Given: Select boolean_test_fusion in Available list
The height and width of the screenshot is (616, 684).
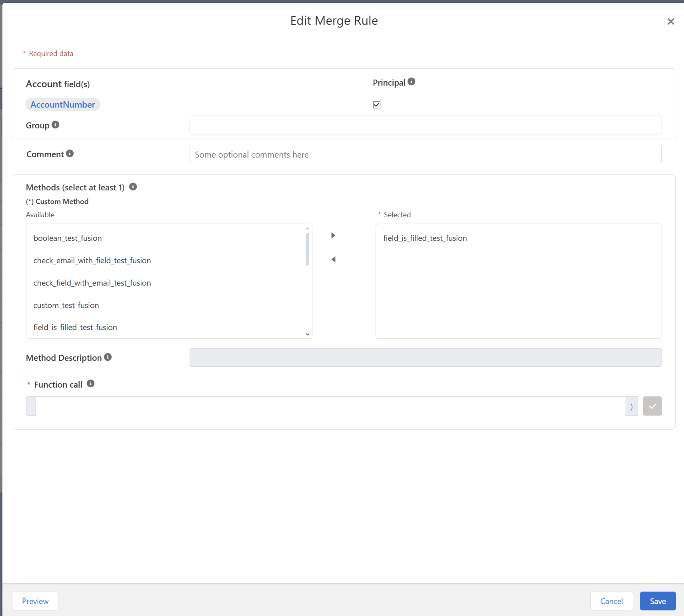Looking at the screenshot, I should (166, 238).
